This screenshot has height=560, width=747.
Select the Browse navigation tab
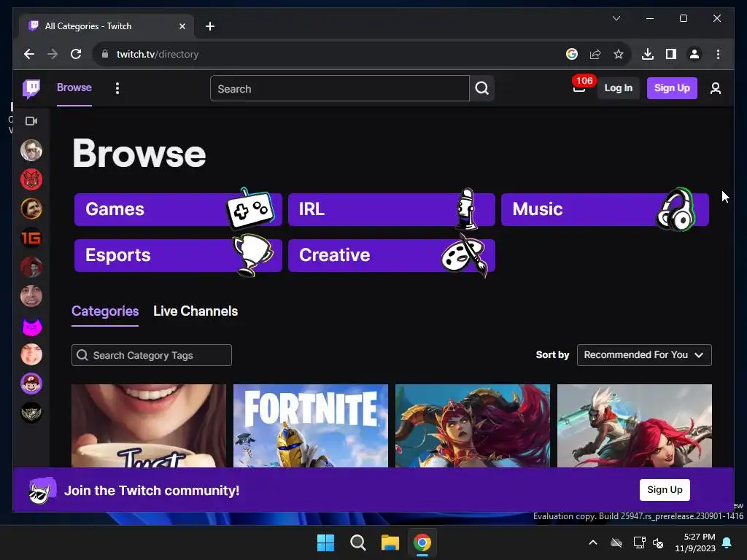[x=74, y=87]
